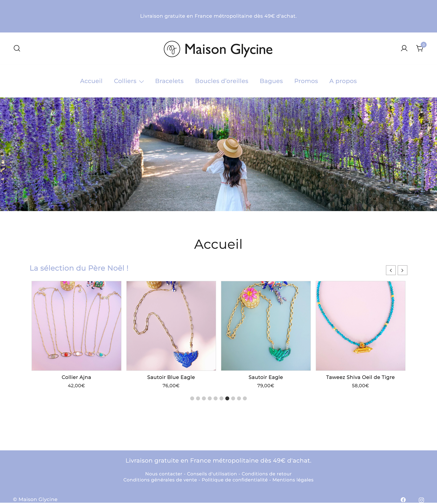The image size is (437, 504).
Task: Select the active dark carousel dot
Action: (x=227, y=398)
